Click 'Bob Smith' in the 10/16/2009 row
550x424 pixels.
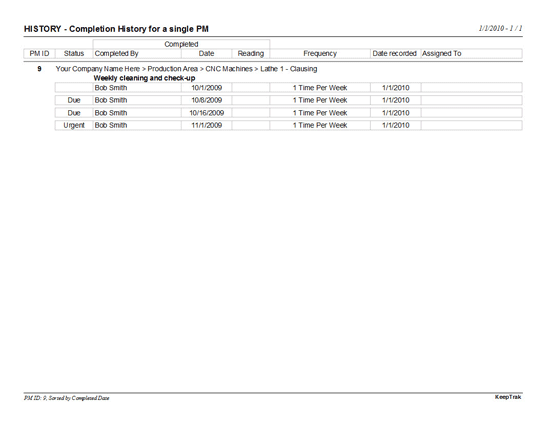coord(111,113)
